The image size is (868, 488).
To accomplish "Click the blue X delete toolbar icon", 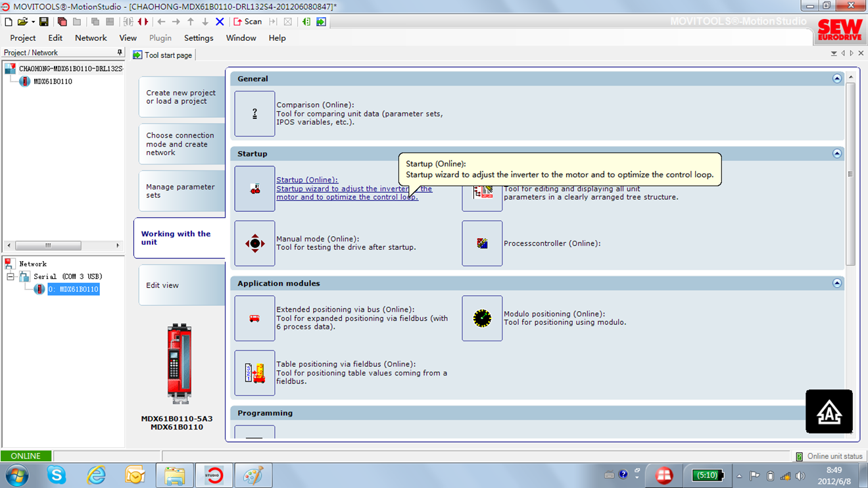I will pyautogui.click(x=220, y=22).
